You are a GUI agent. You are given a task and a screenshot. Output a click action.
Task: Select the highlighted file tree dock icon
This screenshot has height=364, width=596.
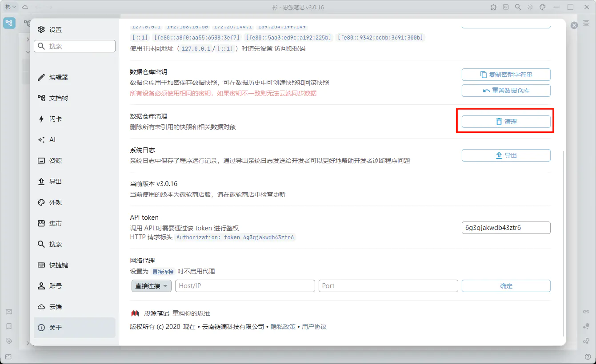pyautogui.click(x=9, y=23)
